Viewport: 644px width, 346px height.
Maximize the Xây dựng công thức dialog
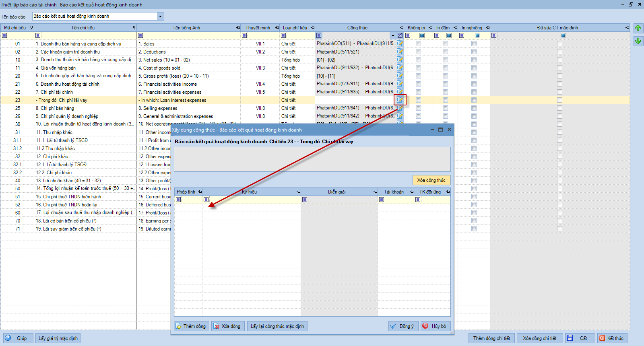[440, 130]
